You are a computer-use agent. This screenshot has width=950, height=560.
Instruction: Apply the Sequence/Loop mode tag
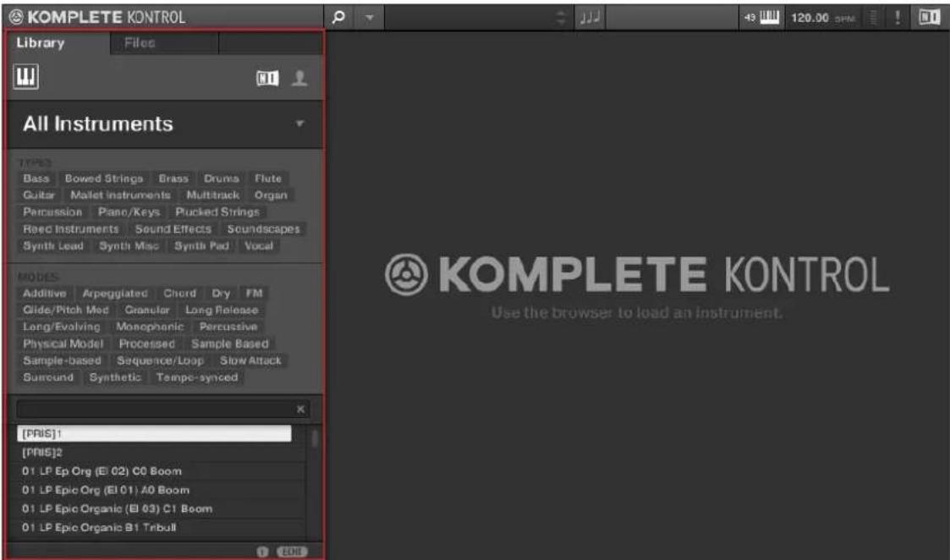[161, 361]
